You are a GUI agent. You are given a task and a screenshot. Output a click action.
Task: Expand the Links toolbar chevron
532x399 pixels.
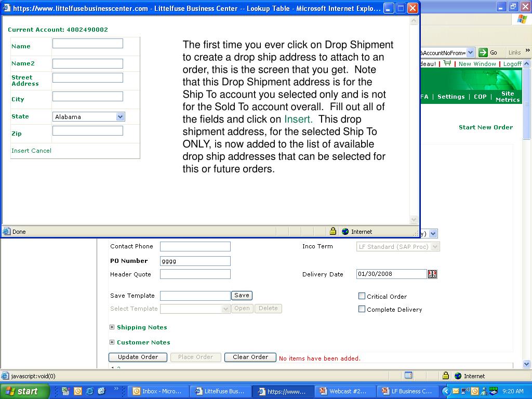pyautogui.click(x=528, y=50)
